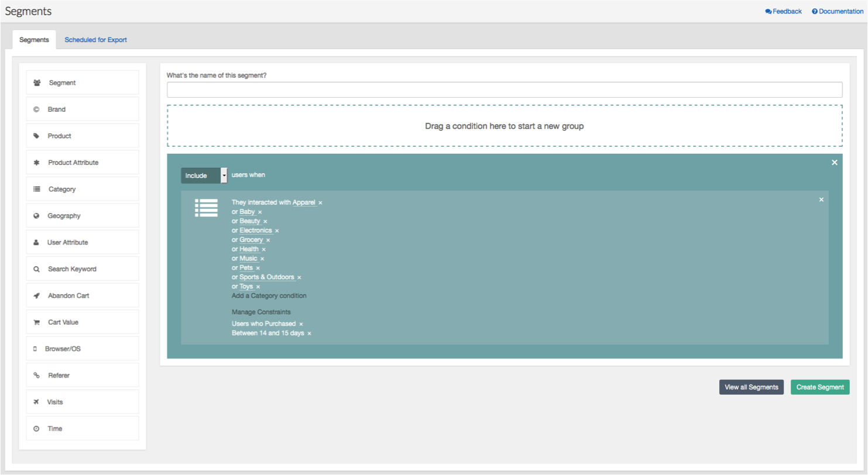The width and height of the screenshot is (868, 475).
Task: Open the Documentation link
Action: (x=838, y=11)
